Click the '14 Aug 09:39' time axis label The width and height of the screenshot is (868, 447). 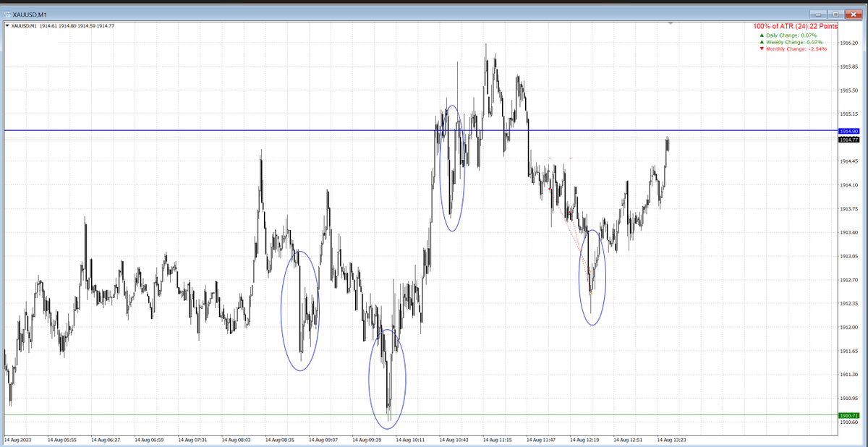coord(367,439)
